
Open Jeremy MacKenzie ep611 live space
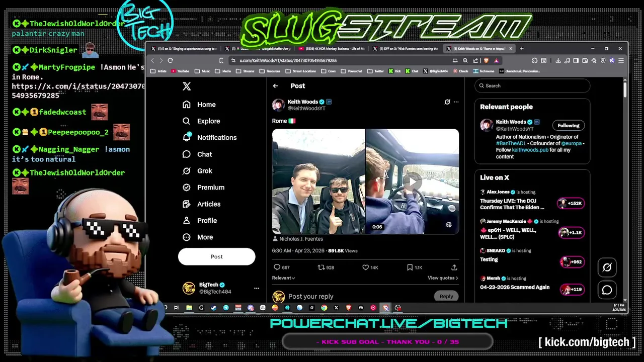532,230
